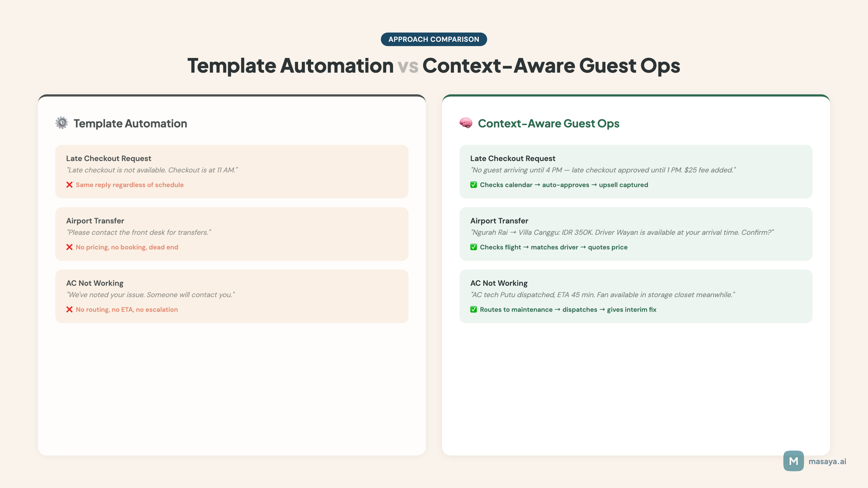Click red X next to Same reply regardless
868x488 pixels.
[x=69, y=185]
